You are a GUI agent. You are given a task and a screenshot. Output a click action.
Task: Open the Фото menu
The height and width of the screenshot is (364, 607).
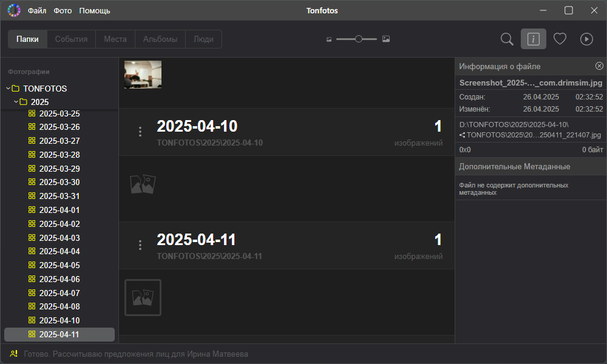(63, 11)
